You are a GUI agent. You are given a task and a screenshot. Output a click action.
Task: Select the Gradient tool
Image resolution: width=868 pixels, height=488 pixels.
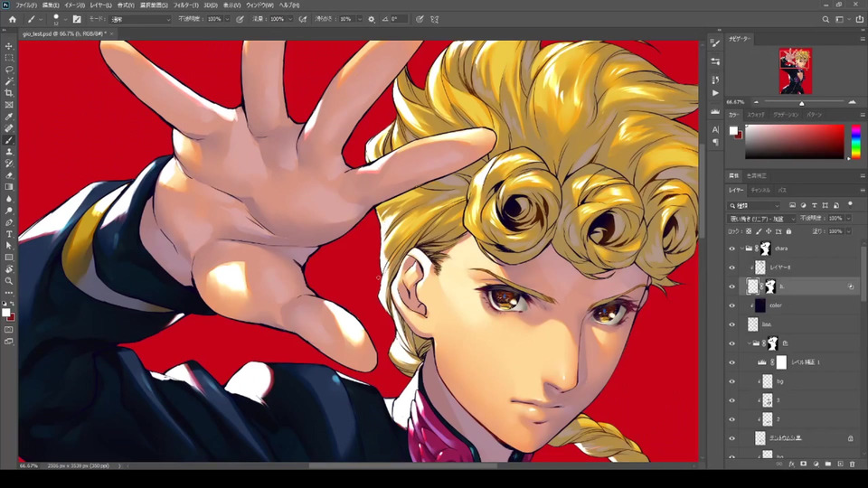(9, 187)
